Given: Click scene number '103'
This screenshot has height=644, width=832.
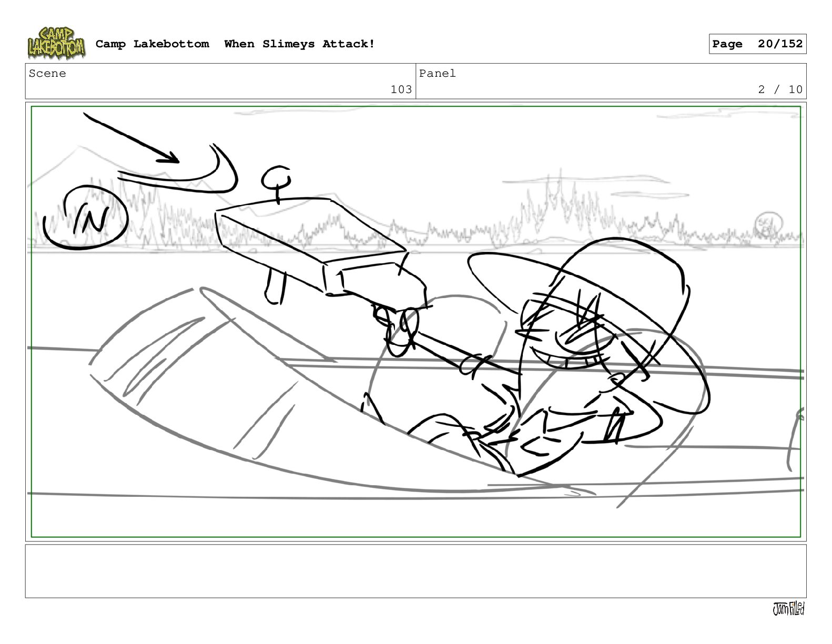Looking at the screenshot, I should (x=401, y=89).
